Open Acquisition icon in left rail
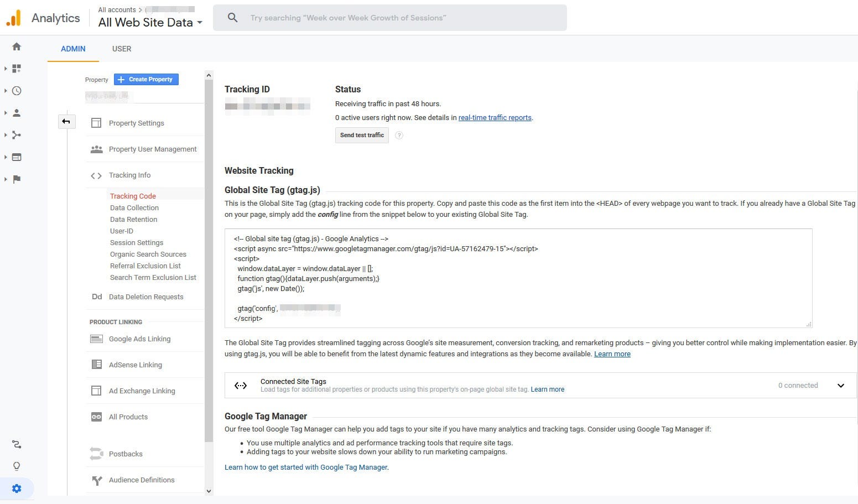858x504 pixels. (x=17, y=135)
